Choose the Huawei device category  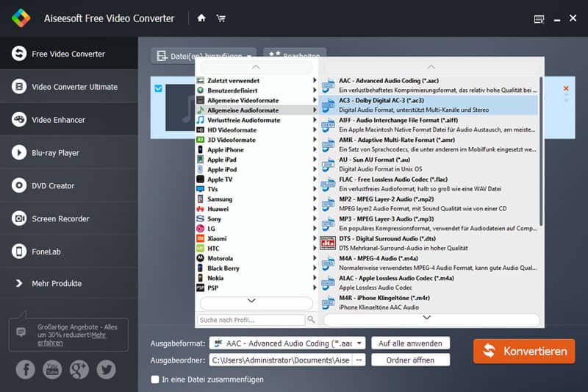click(257, 209)
